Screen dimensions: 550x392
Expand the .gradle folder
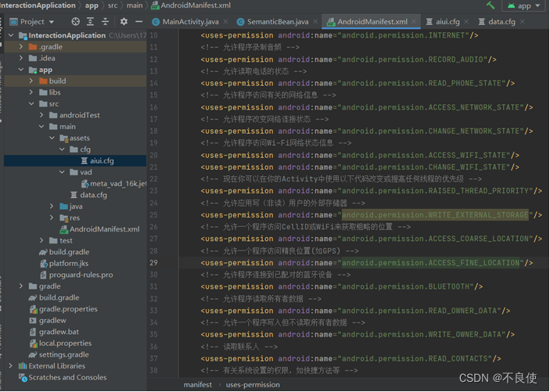(21, 47)
